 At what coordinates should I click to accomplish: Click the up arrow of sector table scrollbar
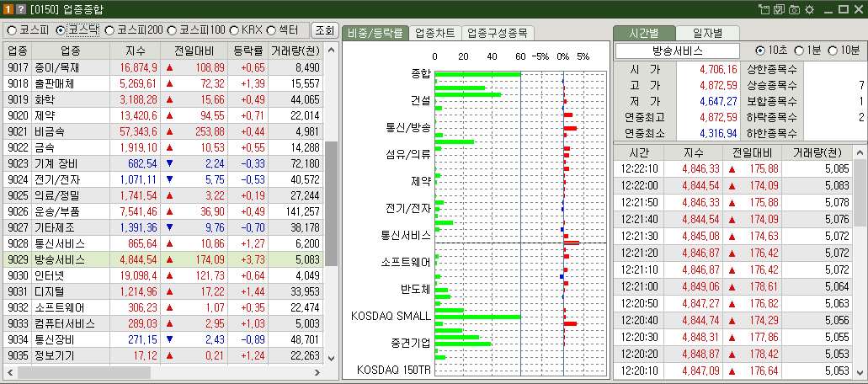[x=332, y=51]
